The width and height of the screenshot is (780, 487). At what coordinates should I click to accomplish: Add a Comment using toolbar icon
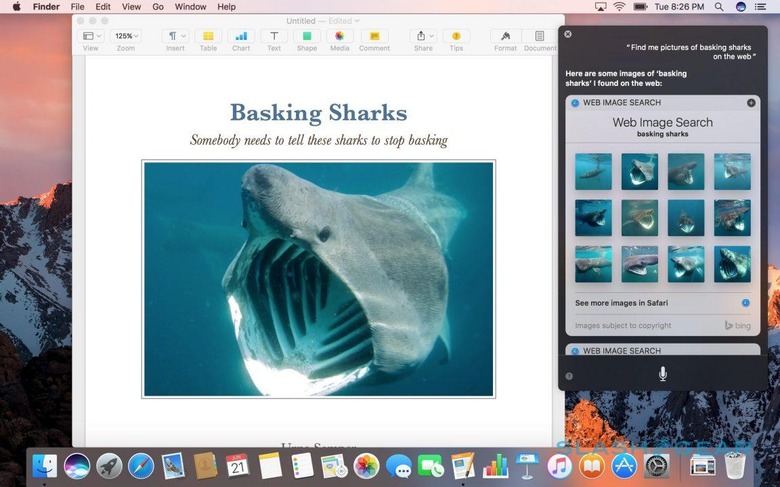374,36
